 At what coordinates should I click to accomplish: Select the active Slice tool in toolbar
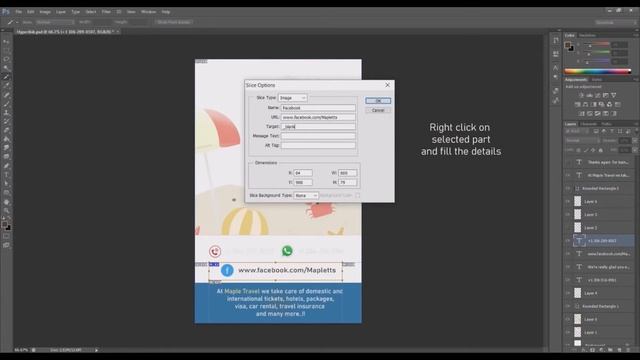(6, 77)
